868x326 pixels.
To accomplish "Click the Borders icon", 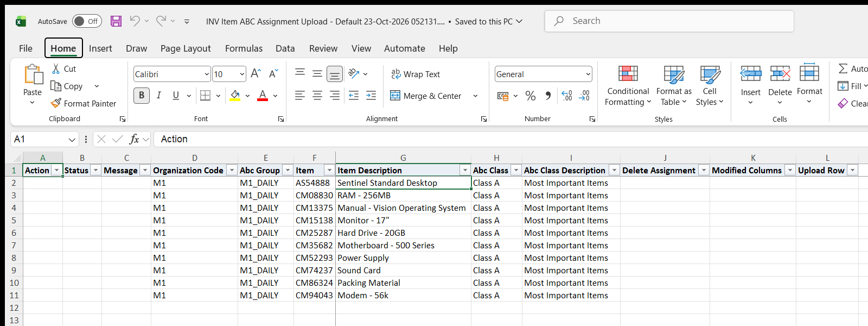I will click(x=205, y=96).
